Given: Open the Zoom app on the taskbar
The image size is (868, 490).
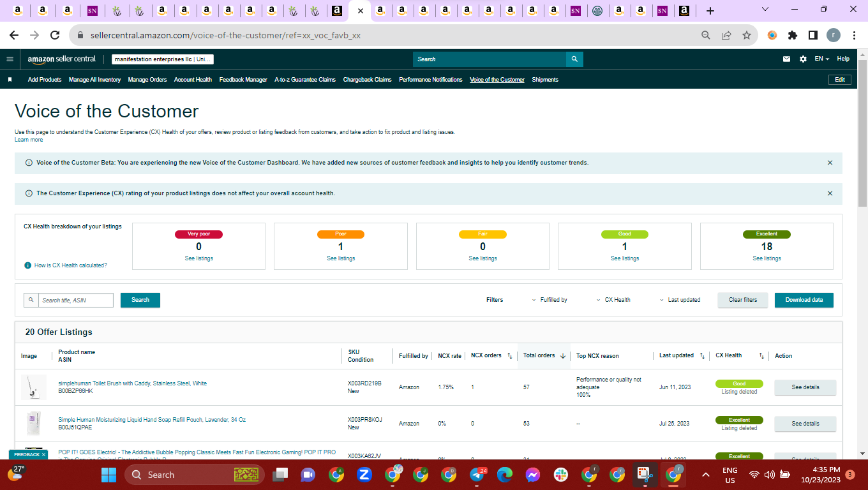Looking at the screenshot, I should pos(364,475).
